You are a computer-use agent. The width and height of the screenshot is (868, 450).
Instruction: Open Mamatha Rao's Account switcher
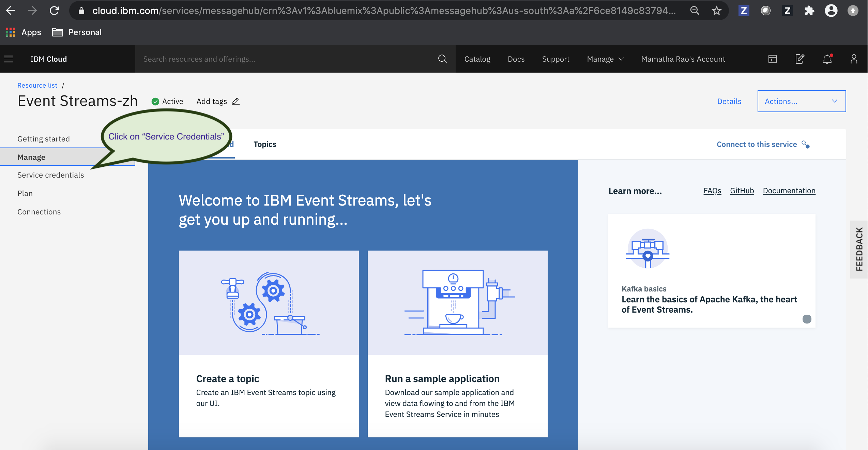683,59
